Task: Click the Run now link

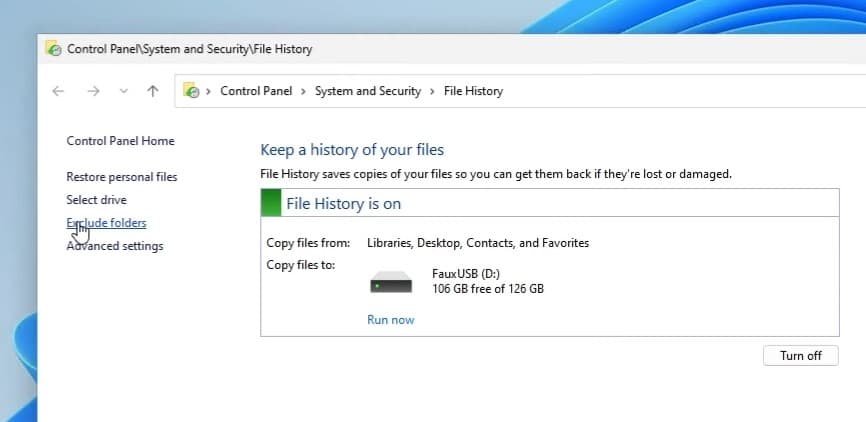Action: (x=390, y=320)
